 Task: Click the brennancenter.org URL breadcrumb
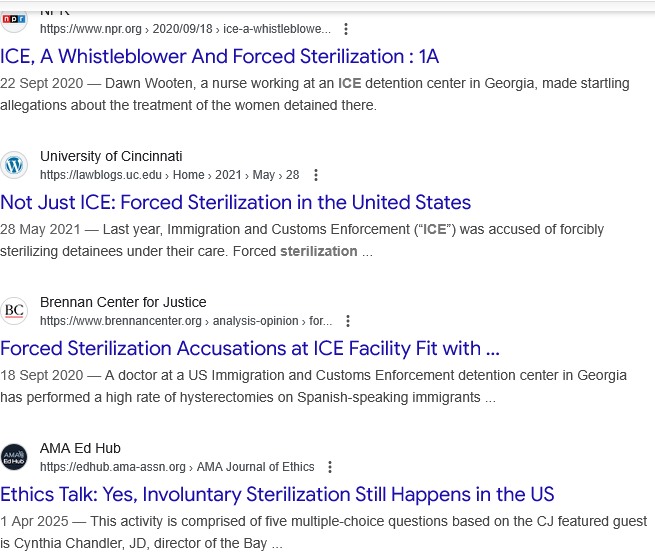tap(186, 321)
